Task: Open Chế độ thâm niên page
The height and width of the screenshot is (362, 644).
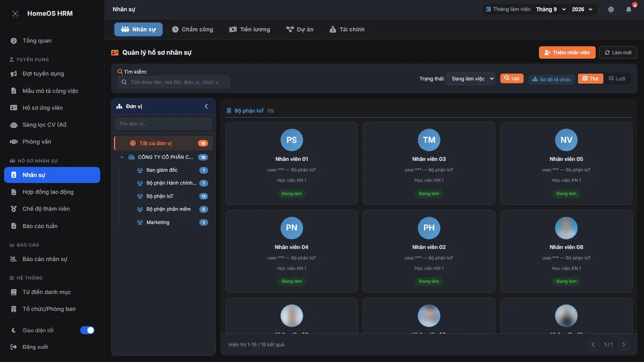Action: [52, 209]
